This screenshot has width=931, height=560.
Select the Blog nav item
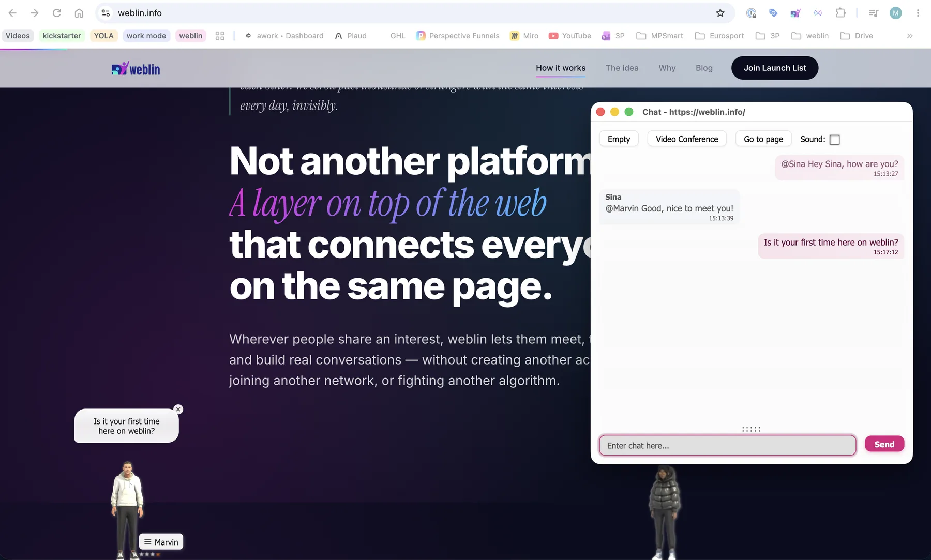704,68
